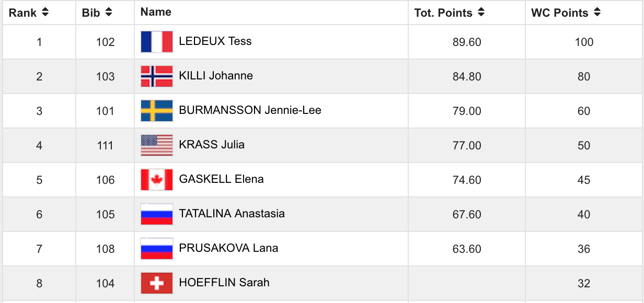Click the Norwegian flag beside KILLI Johanne
644x303 pixels.
(x=157, y=76)
